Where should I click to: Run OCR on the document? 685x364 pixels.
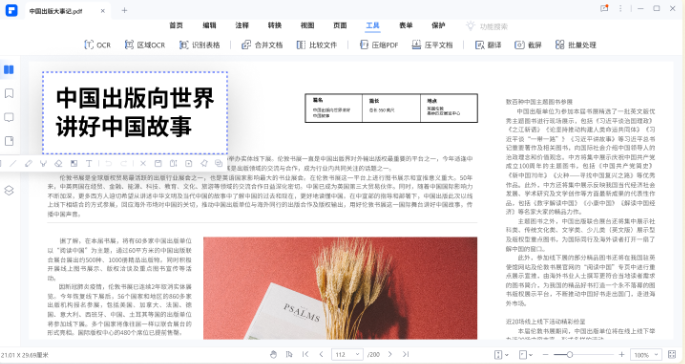97,45
